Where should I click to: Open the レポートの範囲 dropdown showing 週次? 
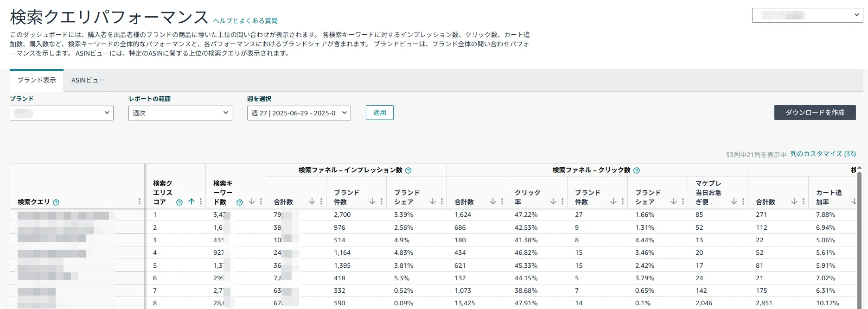pyautogui.click(x=180, y=113)
